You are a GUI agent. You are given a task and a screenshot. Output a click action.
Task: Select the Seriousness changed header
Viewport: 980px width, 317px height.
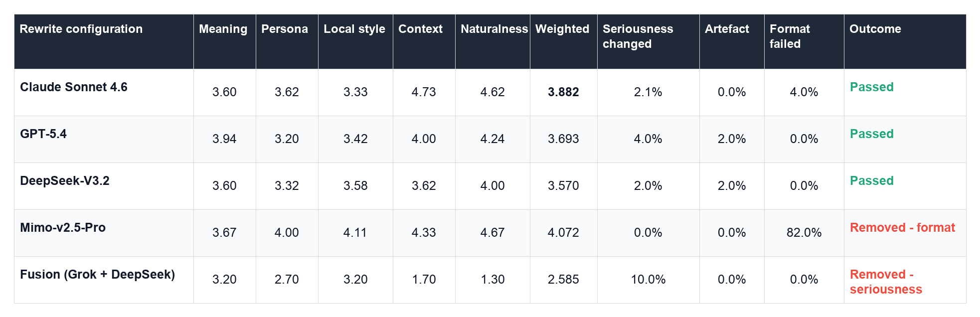pos(638,36)
